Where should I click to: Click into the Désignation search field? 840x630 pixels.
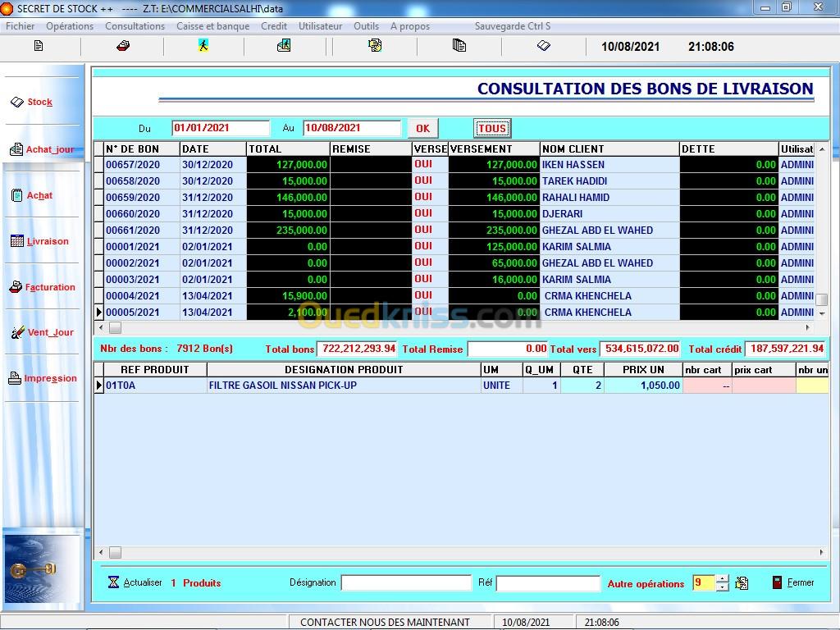coord(406,583)
